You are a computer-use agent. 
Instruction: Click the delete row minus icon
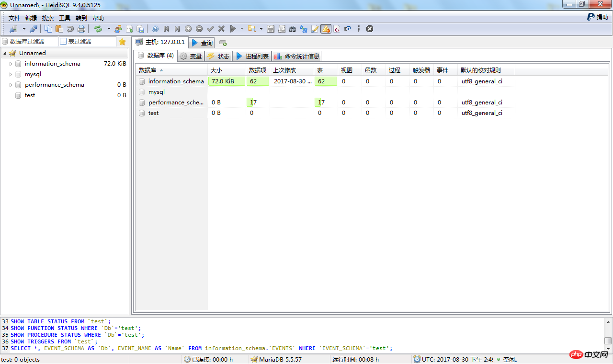click(199, 29)
